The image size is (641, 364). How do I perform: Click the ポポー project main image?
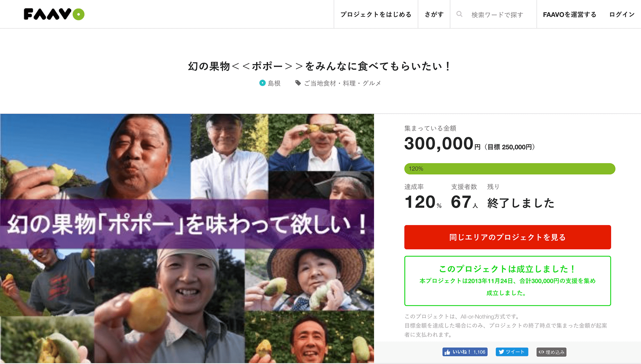[x=187, y=239]
